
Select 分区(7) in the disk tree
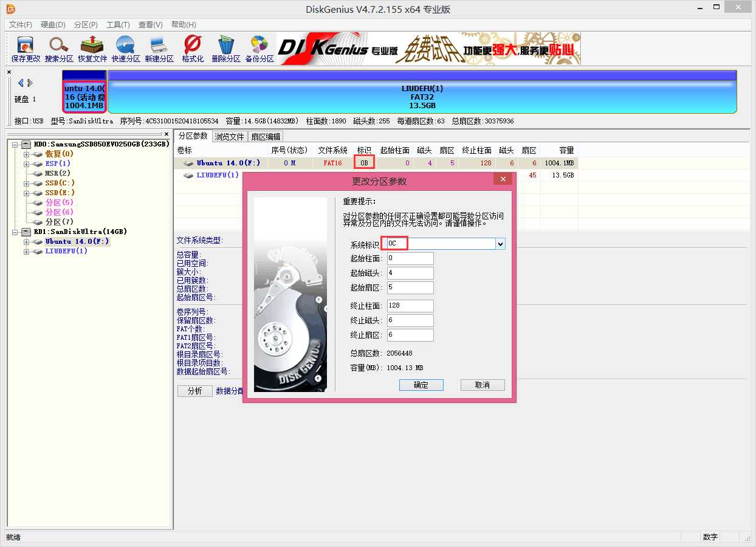click(59, 222)
